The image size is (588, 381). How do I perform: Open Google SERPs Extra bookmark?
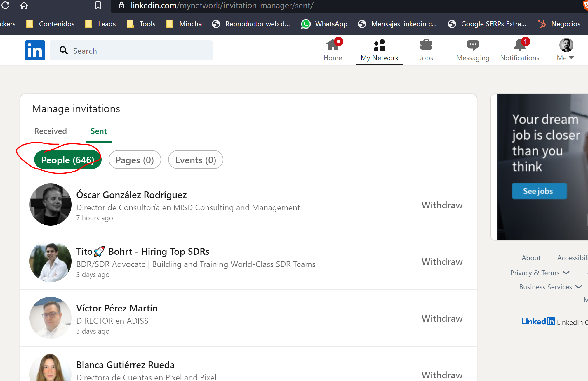coord(487,24)
